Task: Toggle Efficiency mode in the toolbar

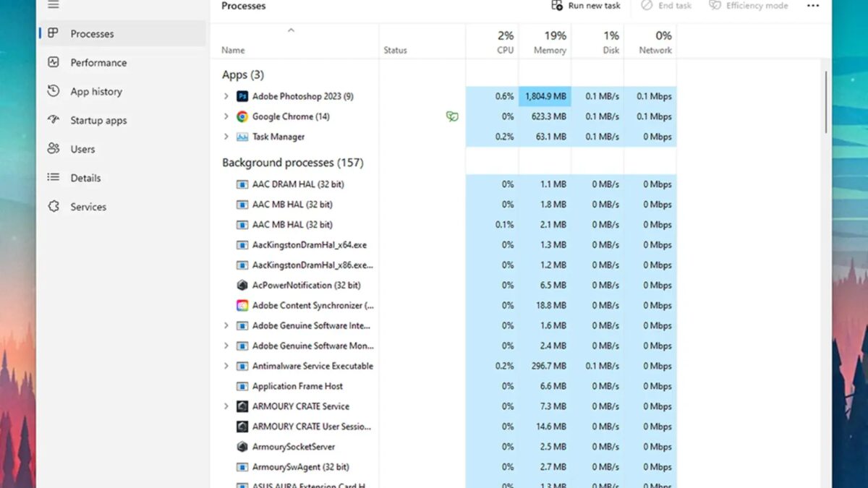Action: (x=748, y=6)
